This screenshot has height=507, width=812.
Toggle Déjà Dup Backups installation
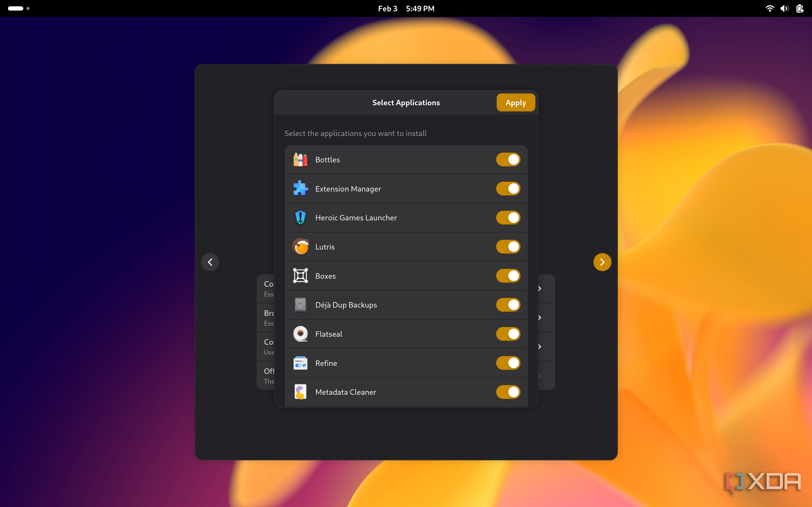point(508,305)
